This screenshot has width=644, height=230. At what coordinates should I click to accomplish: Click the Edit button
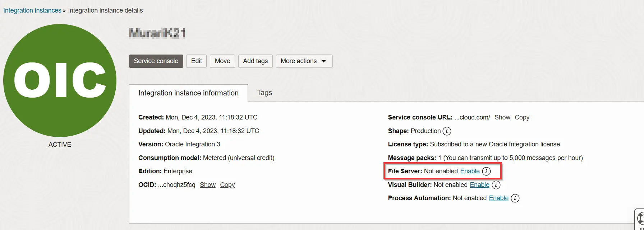click(196, 61)
